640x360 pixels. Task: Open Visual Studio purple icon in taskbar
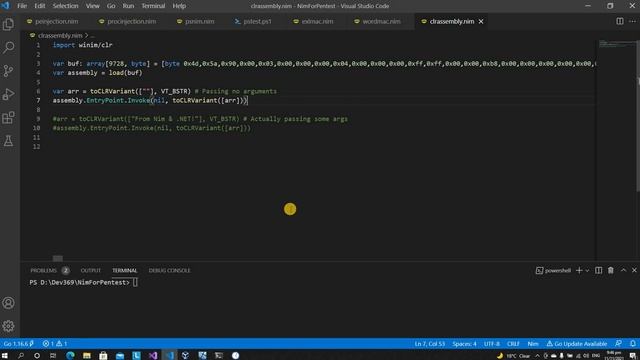click(153, 355)
